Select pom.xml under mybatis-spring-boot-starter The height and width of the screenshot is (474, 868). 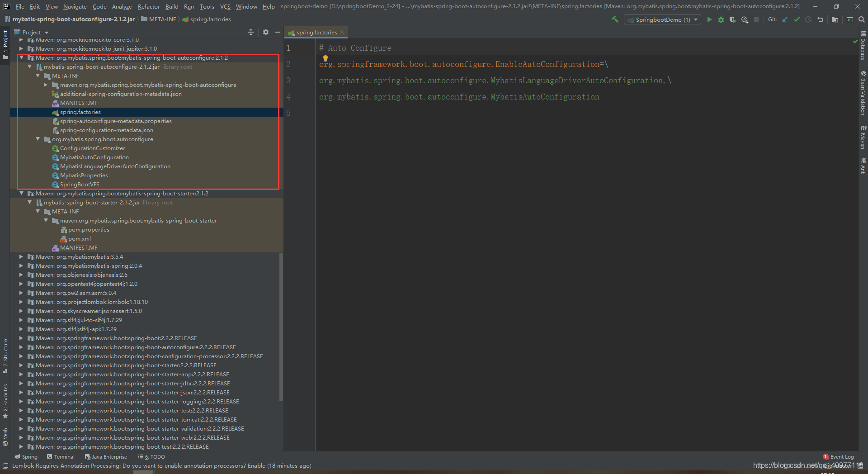(x=80, y=238)
